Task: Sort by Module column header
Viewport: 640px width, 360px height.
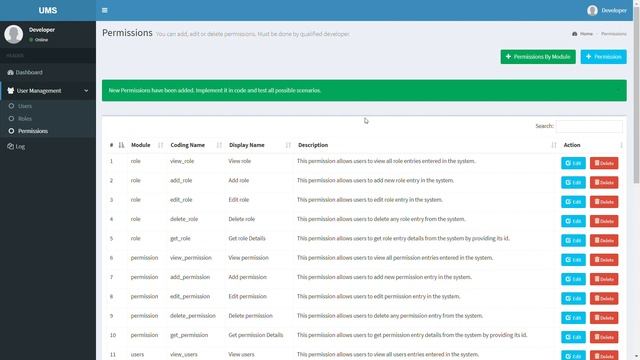Action: pos(147,145)
